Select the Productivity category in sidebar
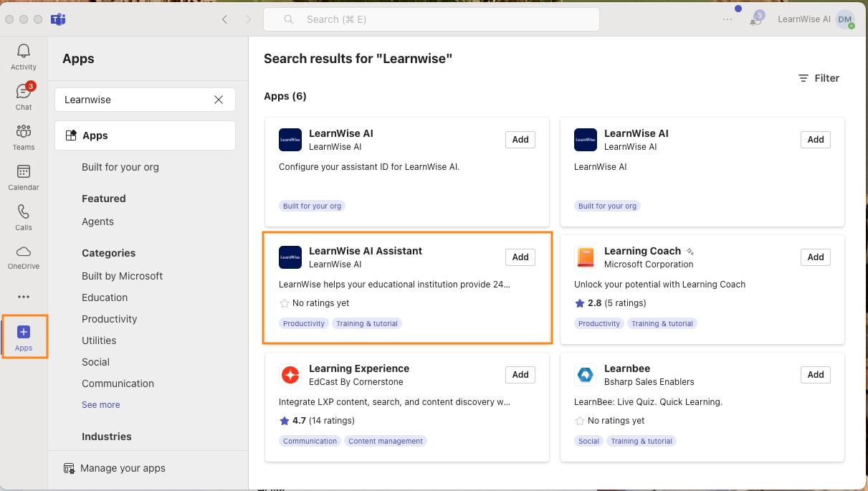The height and width of the screenshot is (491, 868). click(x=109, y=319)
